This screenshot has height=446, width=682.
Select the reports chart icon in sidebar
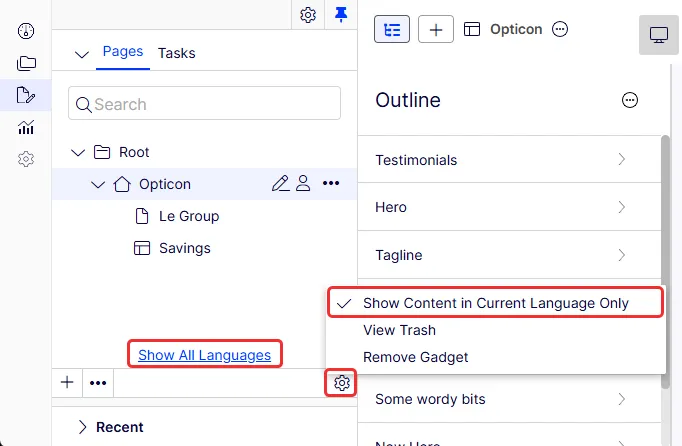click(26, 127)
